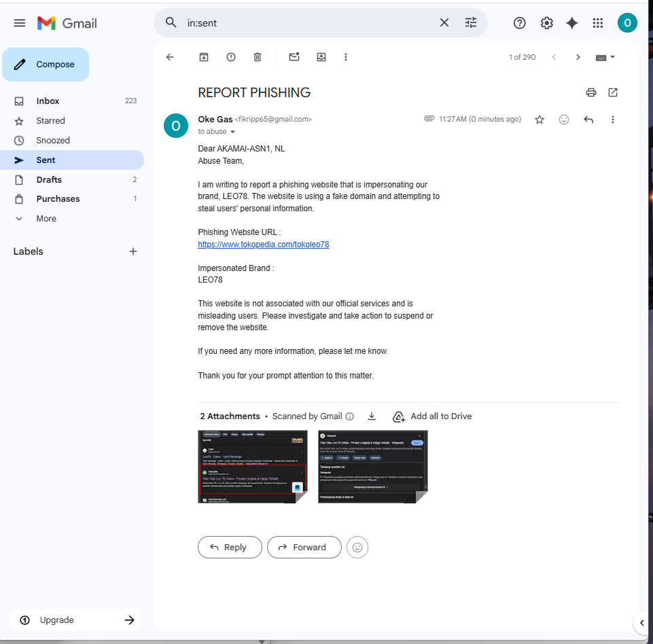Open the Gemini sparkle icon
Image resolution: width=653 pixels, height=644 pixels.
point(571,23)
